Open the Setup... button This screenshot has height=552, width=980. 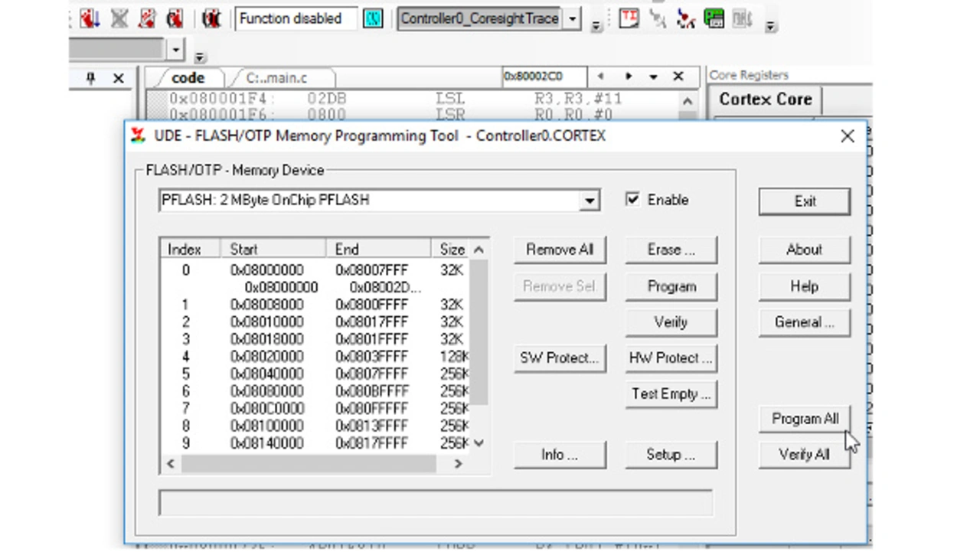671,455
